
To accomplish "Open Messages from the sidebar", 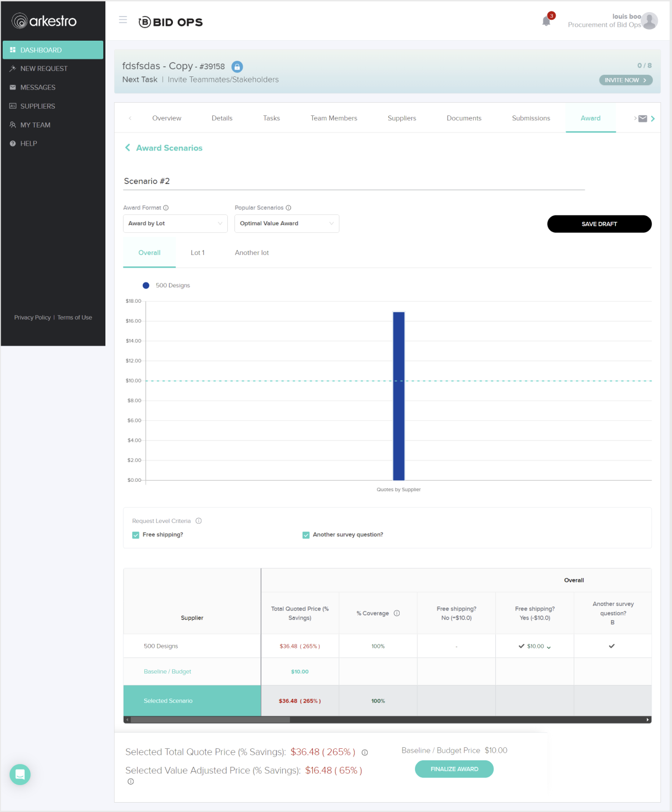I will pos(13,87).
